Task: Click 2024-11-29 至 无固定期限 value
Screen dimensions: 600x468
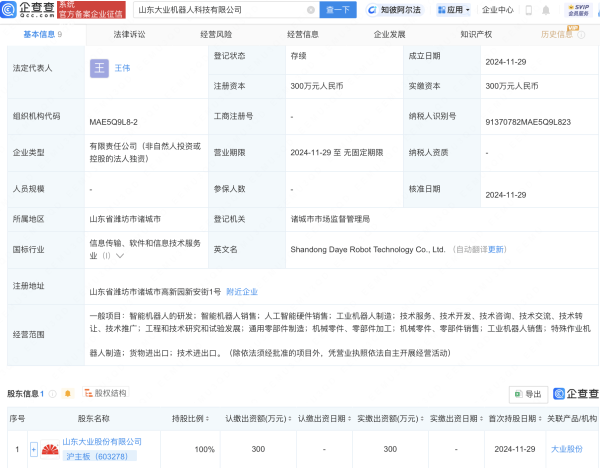Action: [337, 153]
